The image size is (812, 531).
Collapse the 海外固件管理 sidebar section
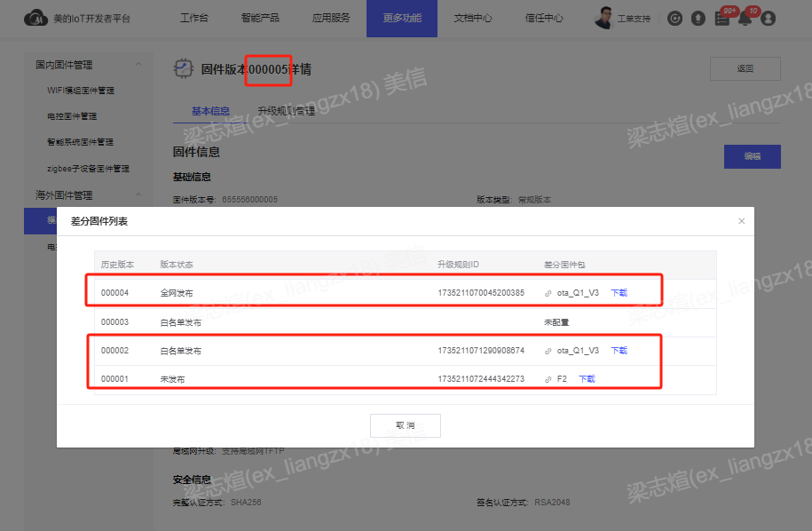coord(138,194)
